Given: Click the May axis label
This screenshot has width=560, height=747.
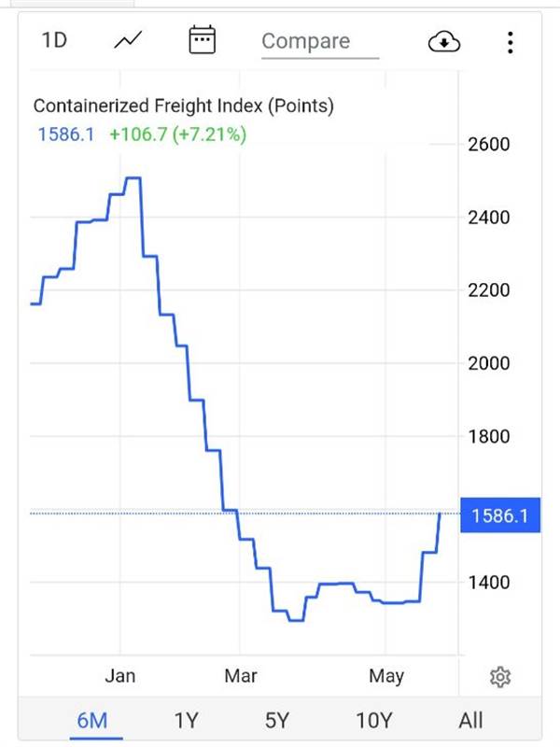Looking at the screenshot, I should pos(386,676).
